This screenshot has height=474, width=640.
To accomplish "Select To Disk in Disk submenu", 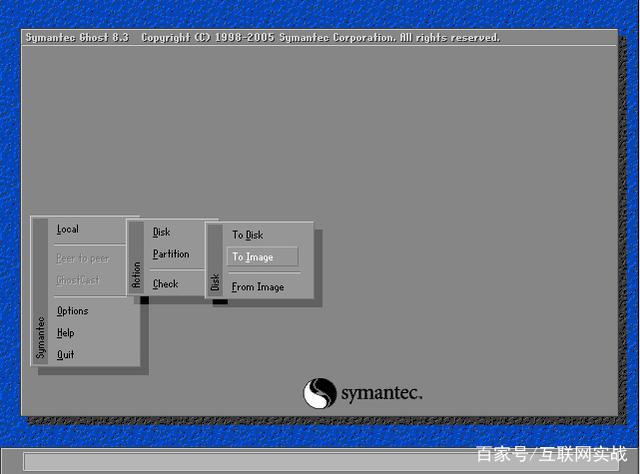I will click(x=248, y=235).
